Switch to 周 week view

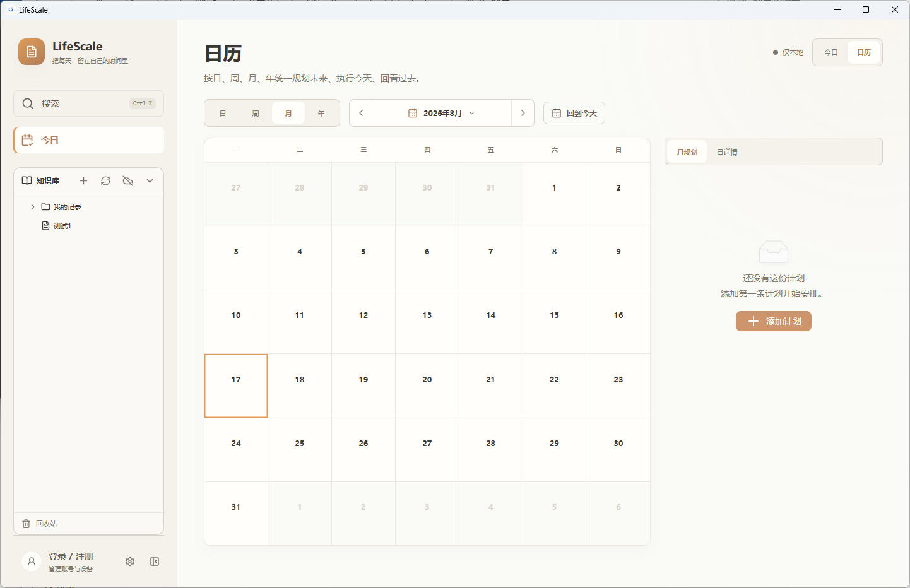click(x=256, y=114)
